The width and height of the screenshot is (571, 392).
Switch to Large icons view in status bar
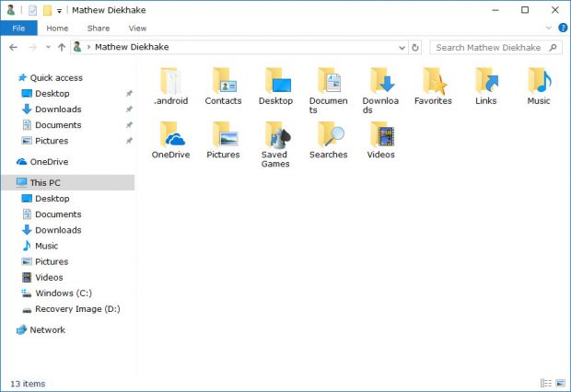point(561,383)
